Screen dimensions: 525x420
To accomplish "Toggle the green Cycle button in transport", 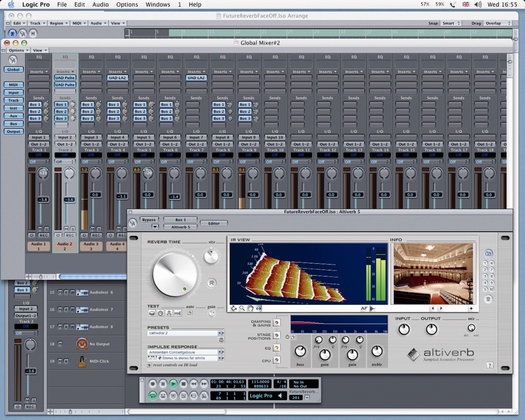I will (x=153, y=395).
